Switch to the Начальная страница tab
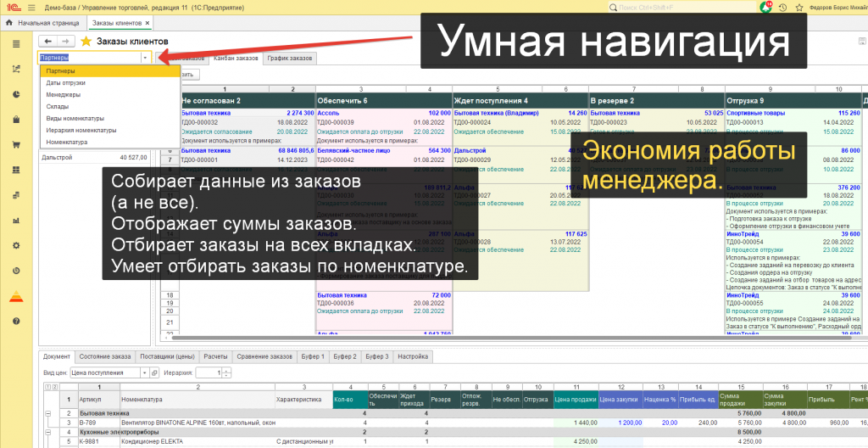The width and height of the screenshot is (868, 448). click(44, 23)
